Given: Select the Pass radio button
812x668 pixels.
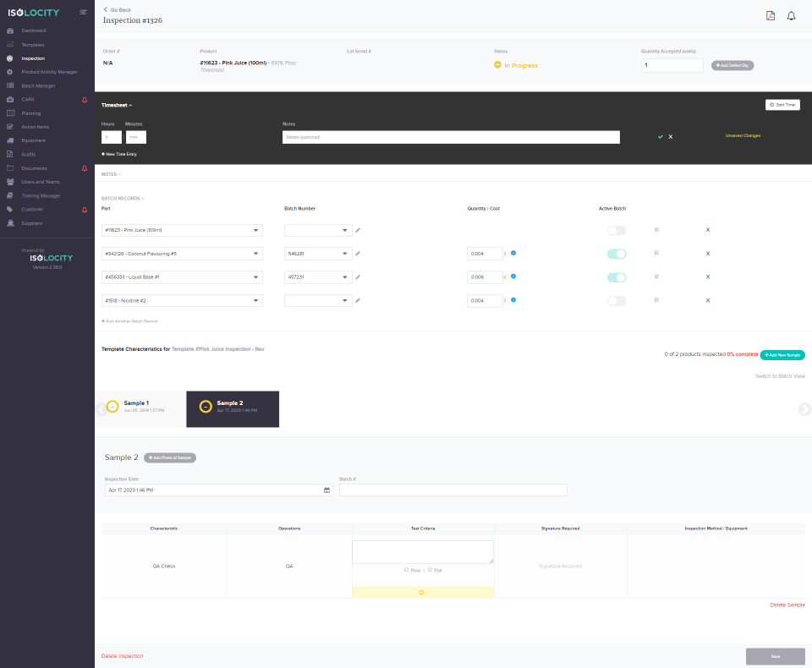Looking at the screenshot, I should point(407,570).
